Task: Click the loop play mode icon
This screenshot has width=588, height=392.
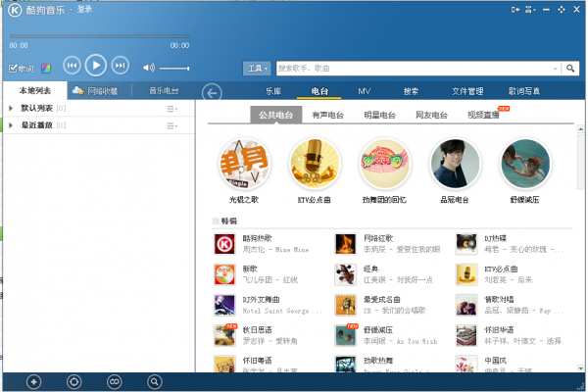Action: pyautogui.click(x=115, y=382)
